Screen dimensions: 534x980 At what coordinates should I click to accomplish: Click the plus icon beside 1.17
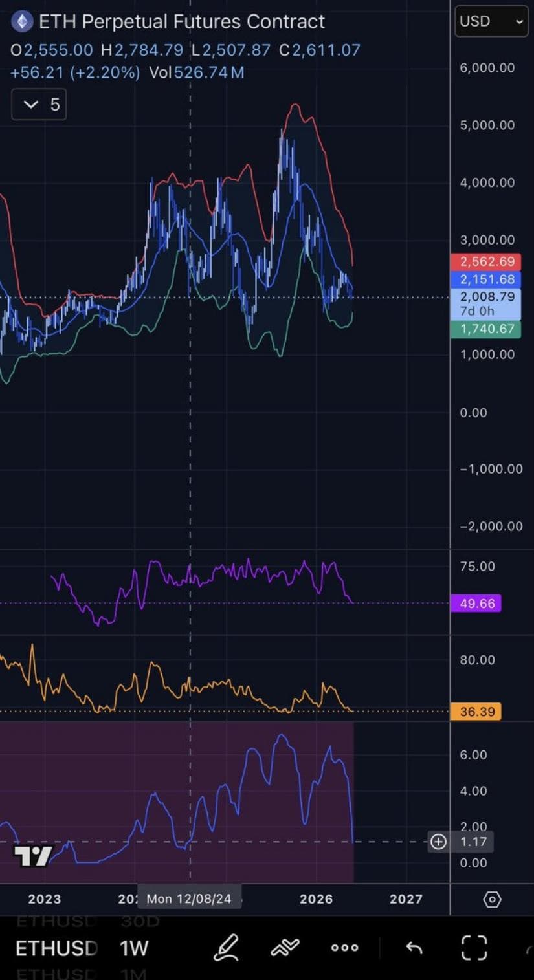click(x=438, y=842)
